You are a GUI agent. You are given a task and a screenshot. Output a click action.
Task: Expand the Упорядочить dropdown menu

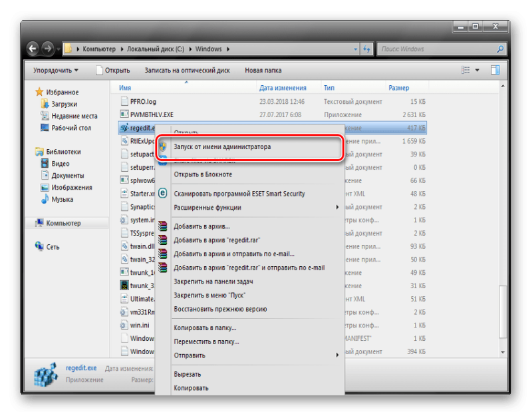point(56,70)
